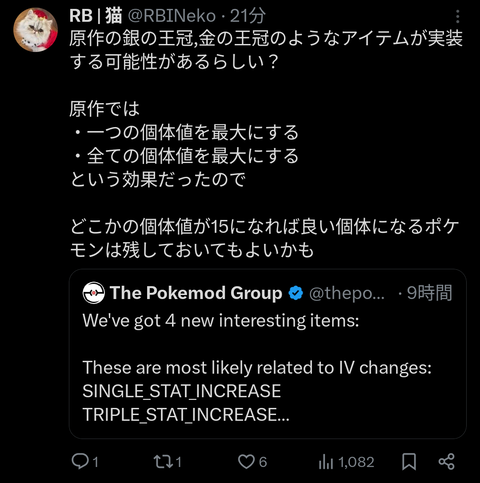Open quoted tweet about 4 new items

coord(268,354)
